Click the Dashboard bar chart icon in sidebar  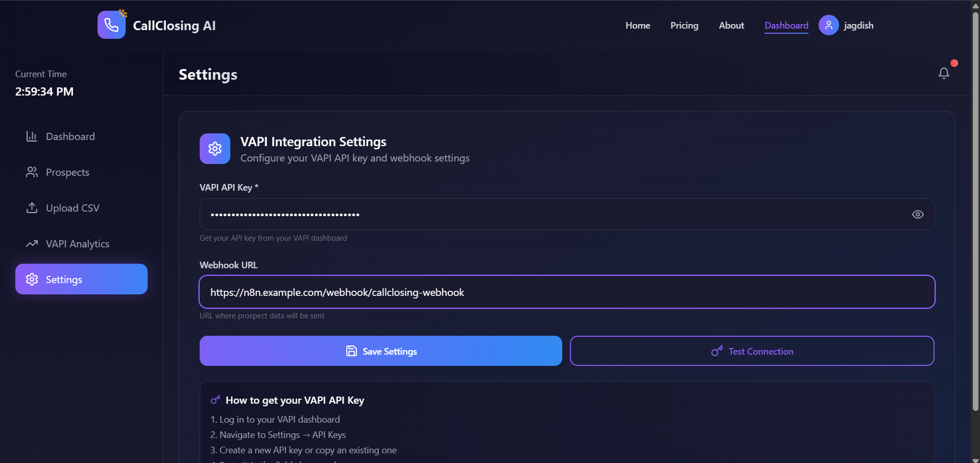32,136
